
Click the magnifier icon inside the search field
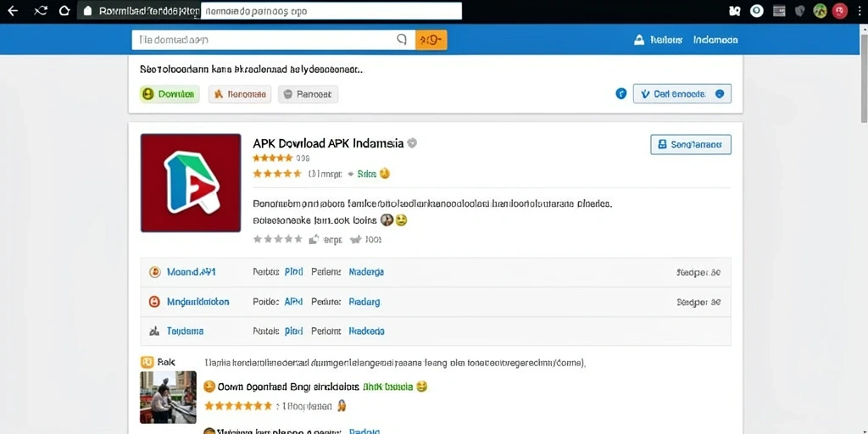tap(402, 39)
